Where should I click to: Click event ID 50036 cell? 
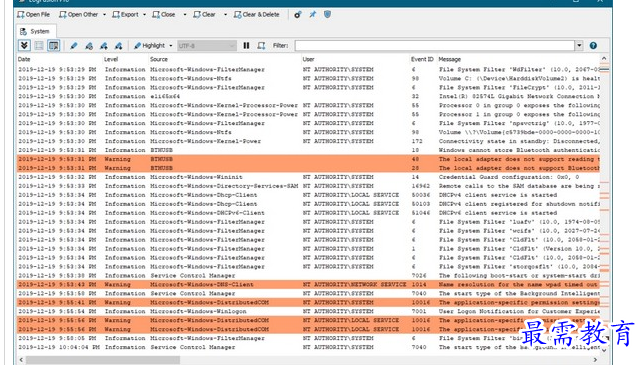[x=421, y=195]
